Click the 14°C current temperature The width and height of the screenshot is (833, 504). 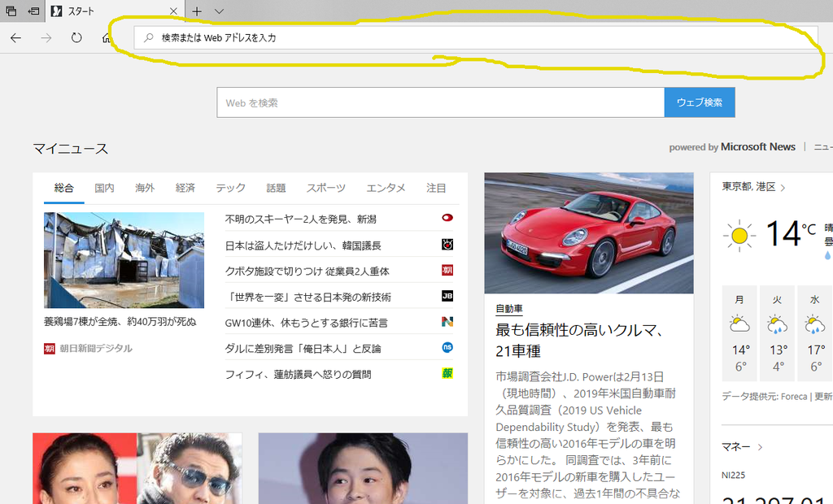click(x=791, y=233)
